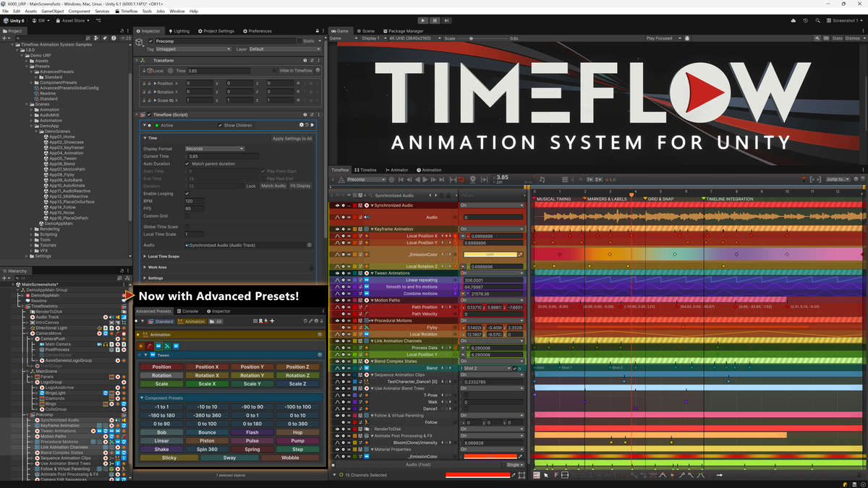This screenshot has height=488, width=868.
Task: Click the Unity editor Play button
Action: pos(422,20)
